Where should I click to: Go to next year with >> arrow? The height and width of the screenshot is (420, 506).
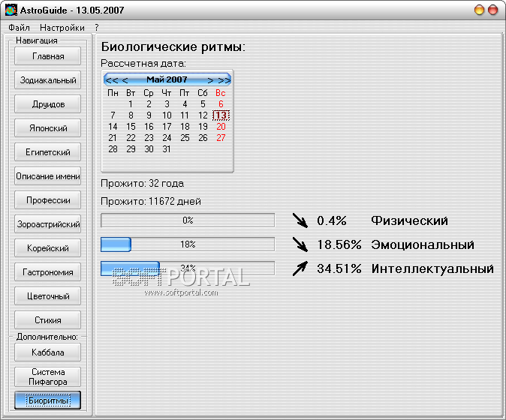pos(224,80)
